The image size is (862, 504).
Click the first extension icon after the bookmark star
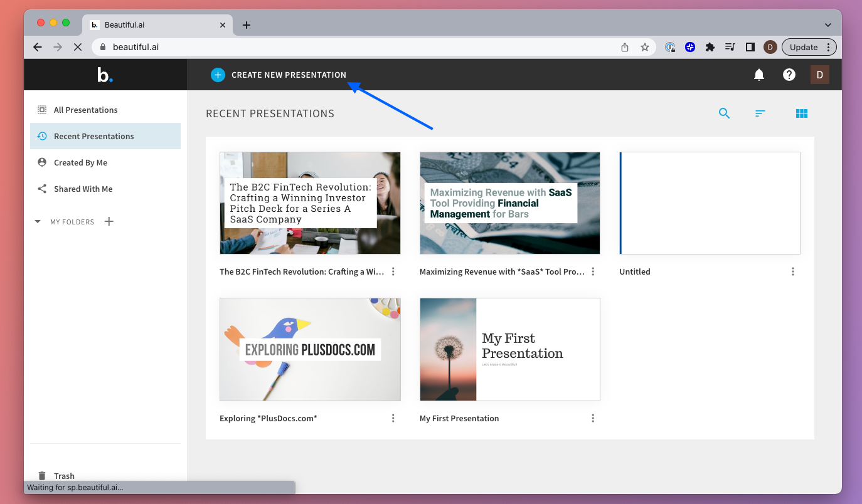tap(670, 47)
